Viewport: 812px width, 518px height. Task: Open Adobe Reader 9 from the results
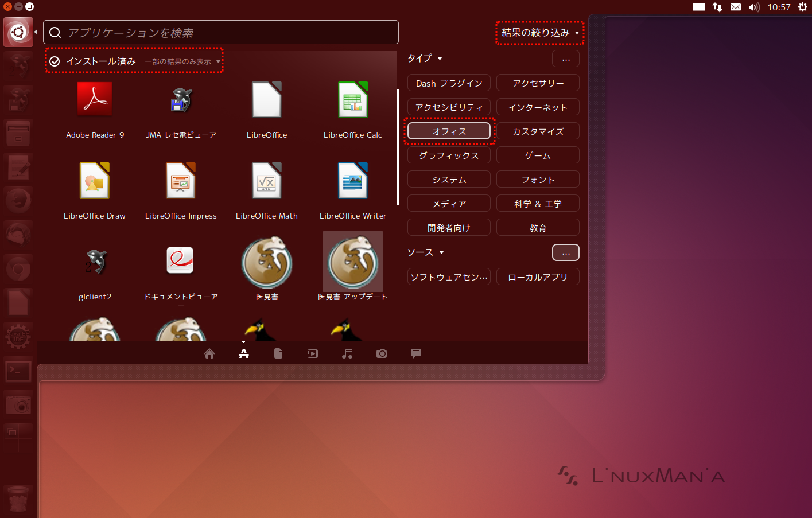(95, 100)
